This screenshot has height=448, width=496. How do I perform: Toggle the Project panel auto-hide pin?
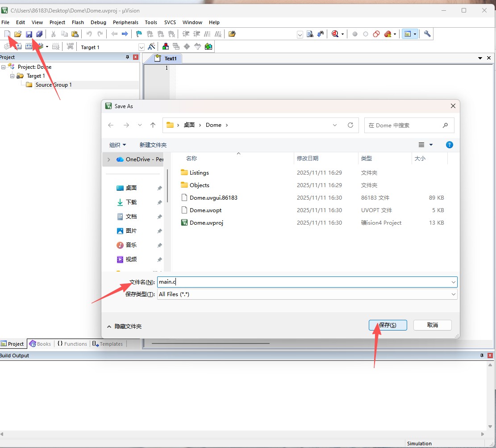(x=127, y=57)
